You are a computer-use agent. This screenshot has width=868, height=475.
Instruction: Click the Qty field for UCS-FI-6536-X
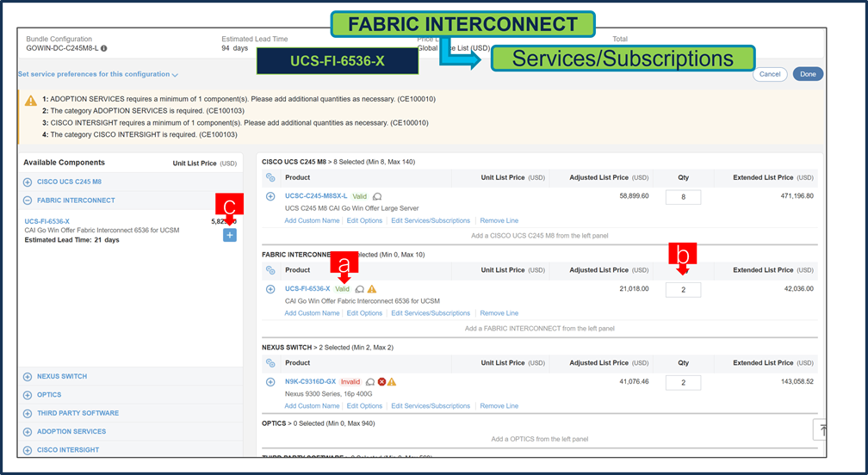pyautogui.click(x=683, y=290)
